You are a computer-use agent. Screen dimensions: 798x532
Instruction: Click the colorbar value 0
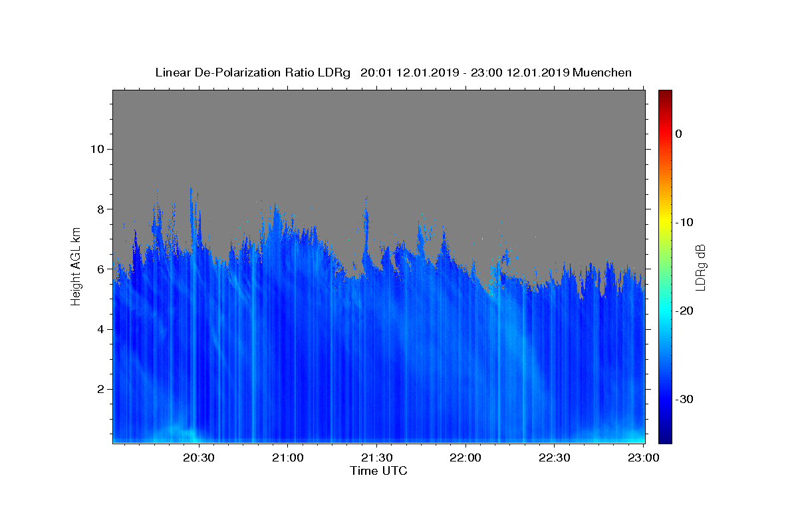(679, 134)
